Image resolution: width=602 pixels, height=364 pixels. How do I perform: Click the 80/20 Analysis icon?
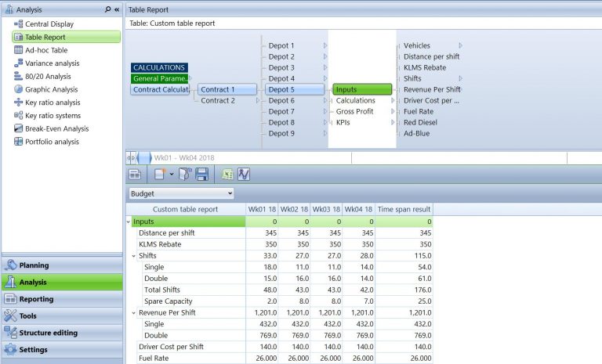pos(19,76)
